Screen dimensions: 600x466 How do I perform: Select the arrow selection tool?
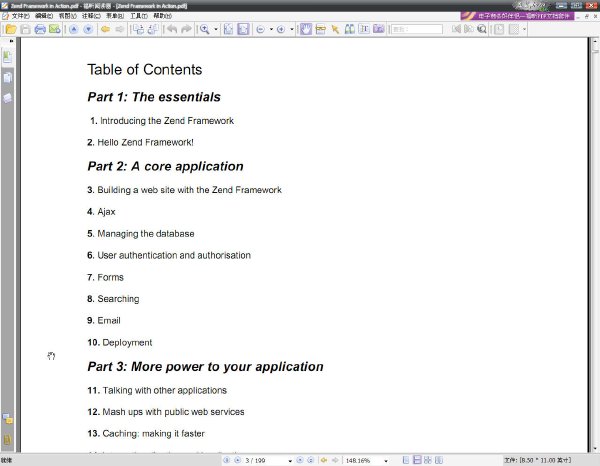click(x=335, y=29)
